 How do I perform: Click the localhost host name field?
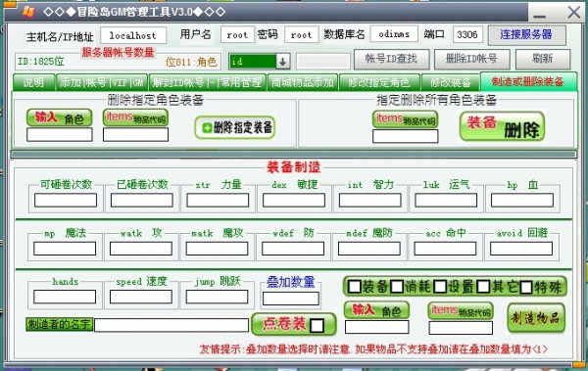133,35
